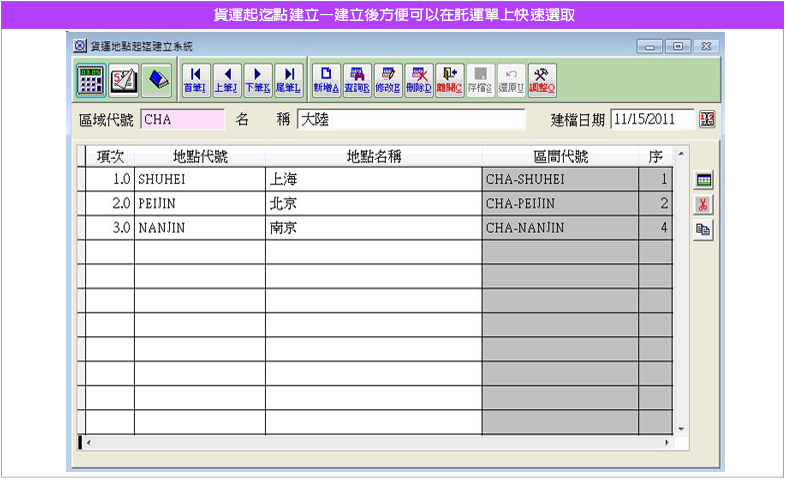The height and width of the screenshot is (481, 786).
Task: Open the notepad tool icon
Action: coord(124,79)
